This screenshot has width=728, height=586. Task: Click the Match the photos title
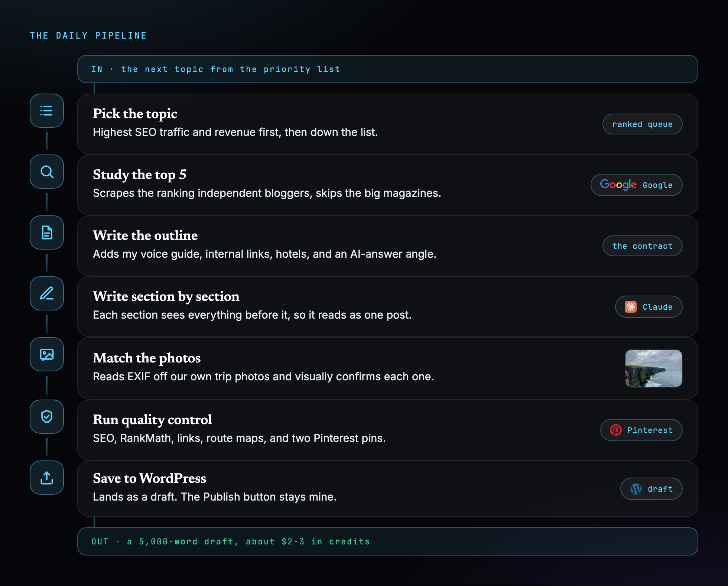pos(147,358)
